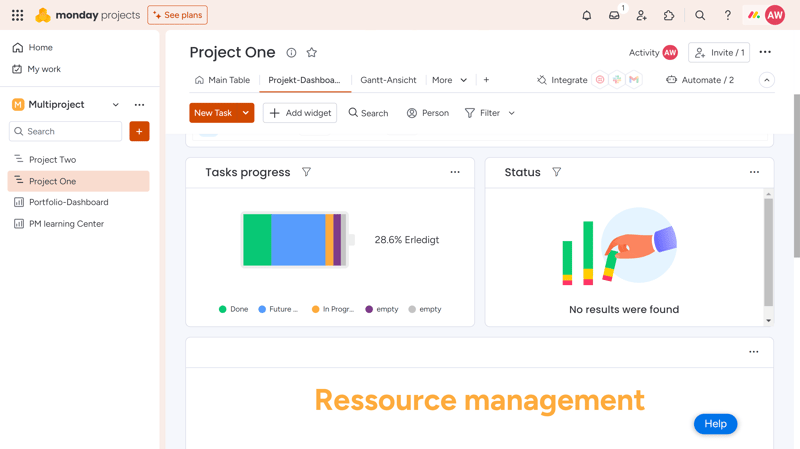
Task: Toggle the favorite star for Project One
Action: 312,53
